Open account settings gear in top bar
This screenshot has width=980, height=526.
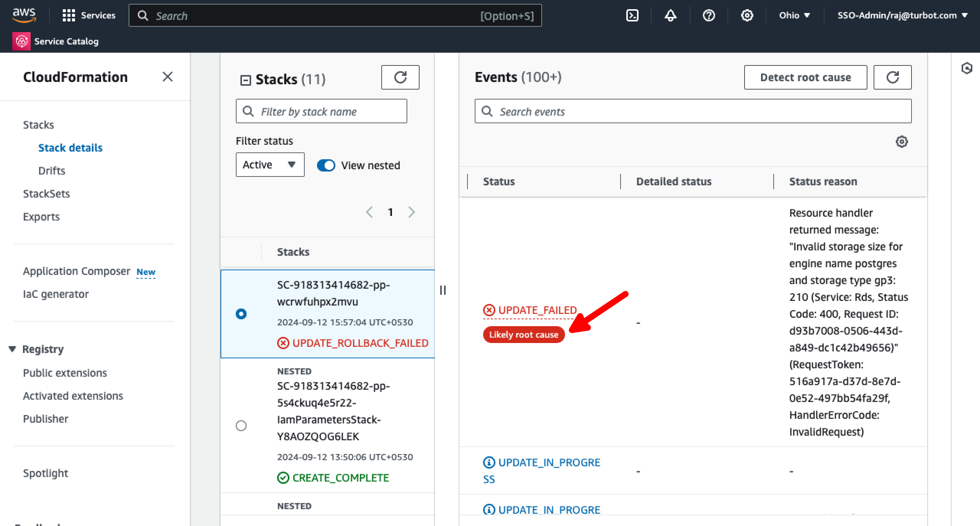(x=746, y=15)
